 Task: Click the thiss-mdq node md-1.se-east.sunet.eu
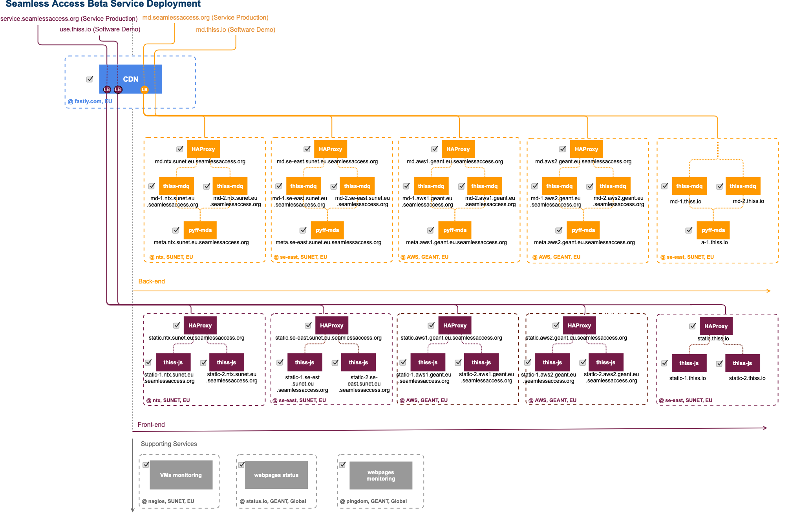pos(304,186)
